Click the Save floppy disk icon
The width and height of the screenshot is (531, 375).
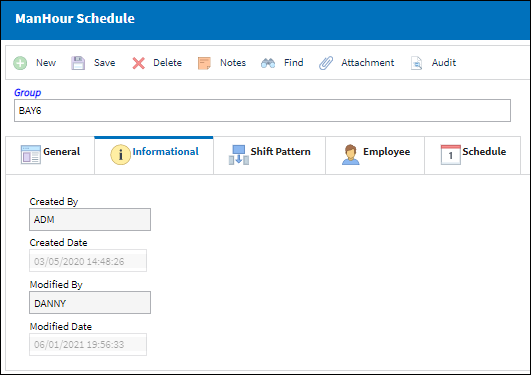click(x=78, y=63)
